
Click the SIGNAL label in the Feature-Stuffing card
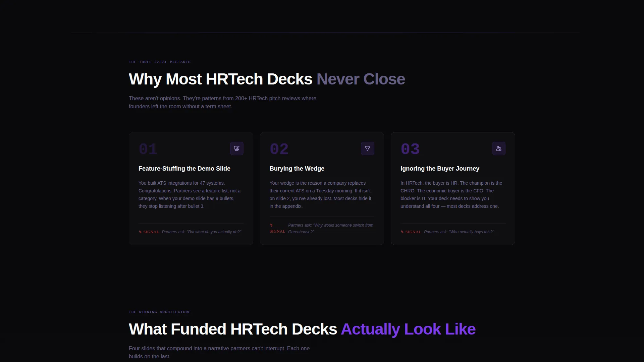click(x=151, y=232)
